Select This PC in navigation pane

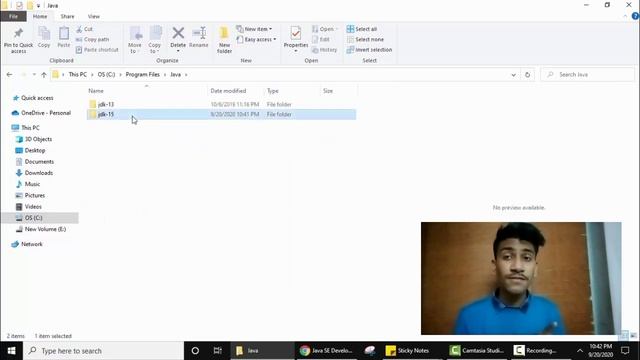pos(30,128)
